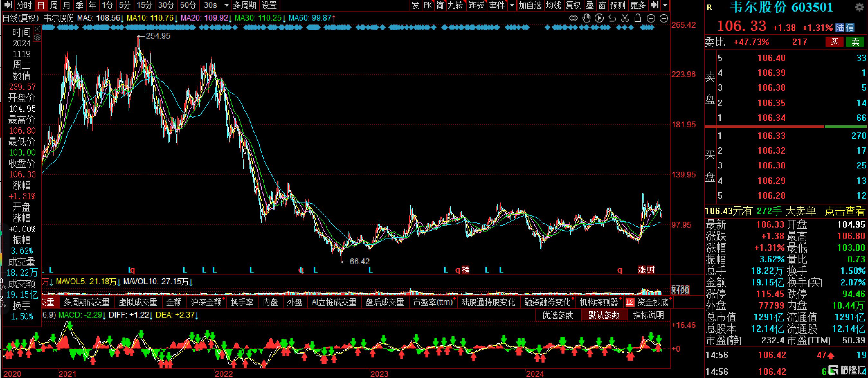
Task: Select the 5分 minute period tab
Action: [x=125, y=5]
